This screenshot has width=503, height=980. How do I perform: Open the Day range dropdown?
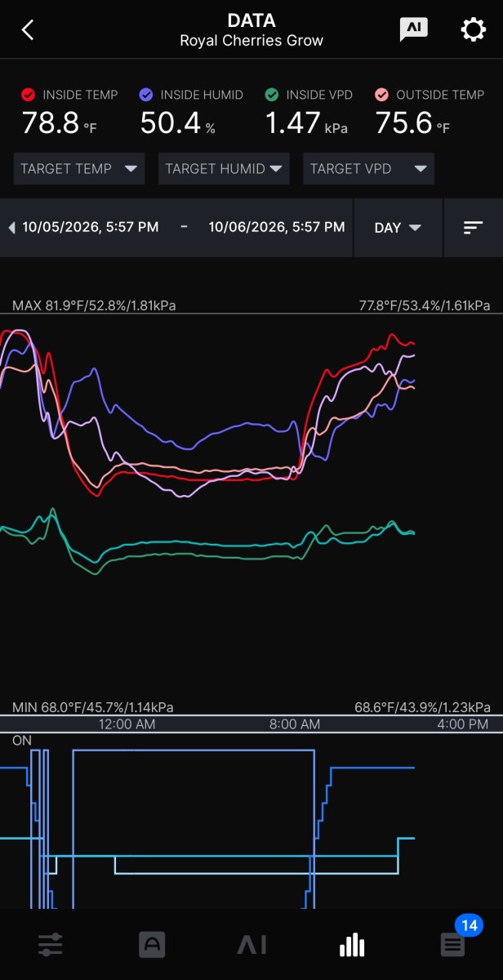coord(398,228)
